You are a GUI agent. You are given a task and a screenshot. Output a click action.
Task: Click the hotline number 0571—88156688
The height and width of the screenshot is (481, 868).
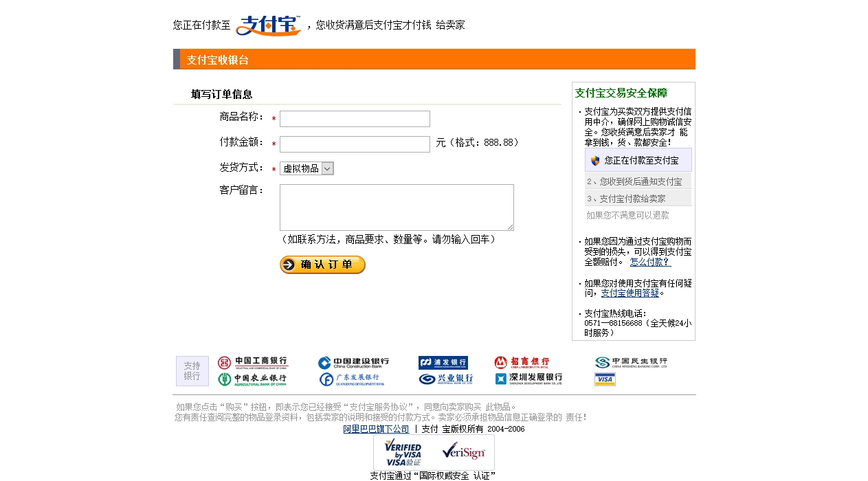tap(613, 323)
